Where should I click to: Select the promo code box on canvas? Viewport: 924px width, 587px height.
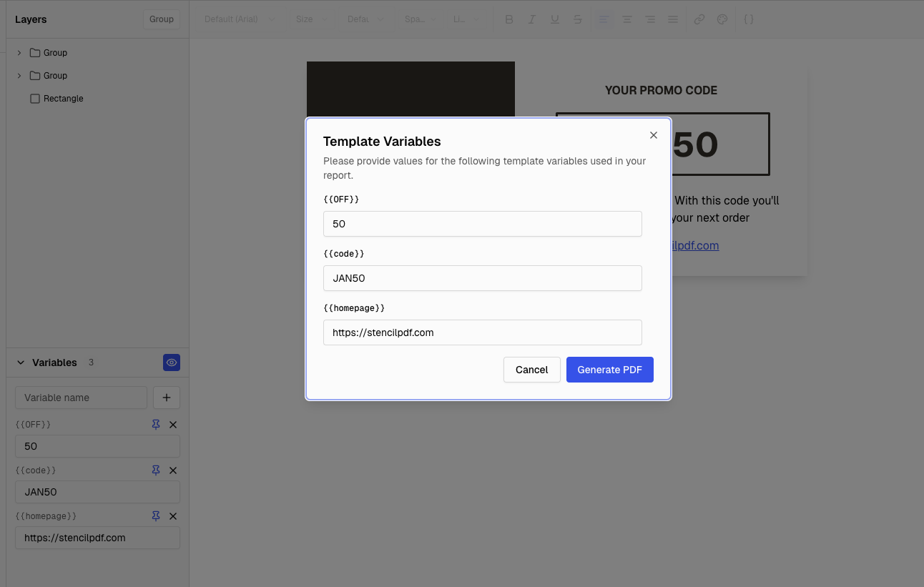[x=720, y=144]
